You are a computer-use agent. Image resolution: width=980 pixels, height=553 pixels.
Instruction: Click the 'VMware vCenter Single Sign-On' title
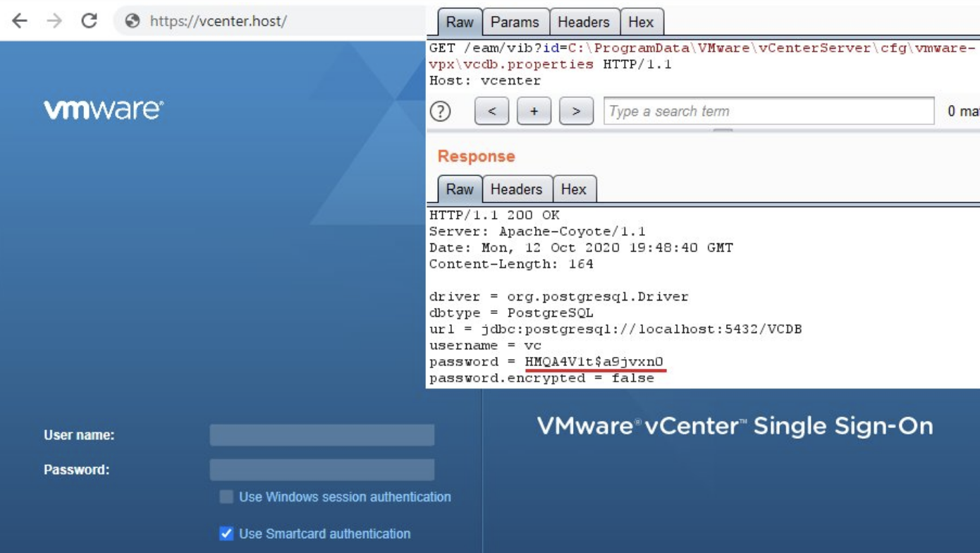coord(735,426)
